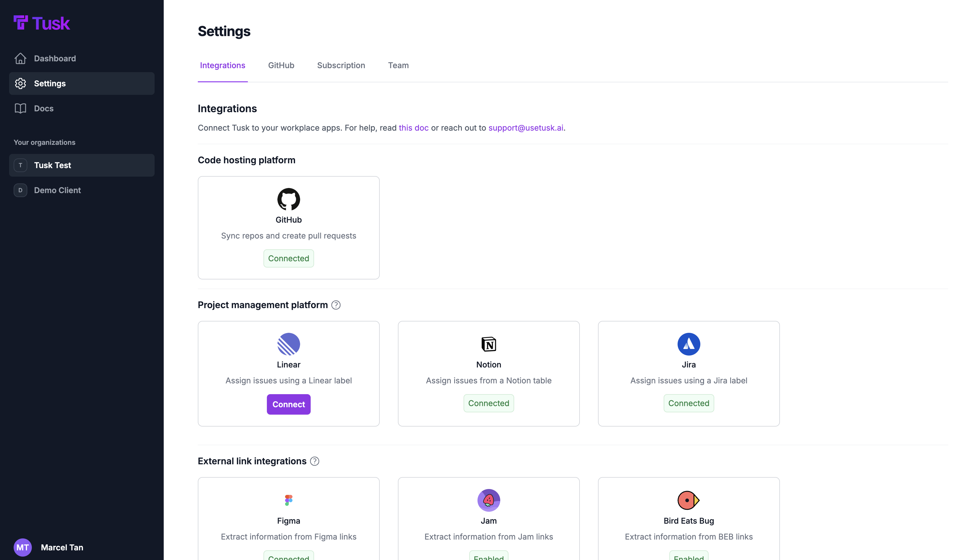Click the Notion logo icon
Image resolution: width=980 pixels, height=560 pixels.
489,344
